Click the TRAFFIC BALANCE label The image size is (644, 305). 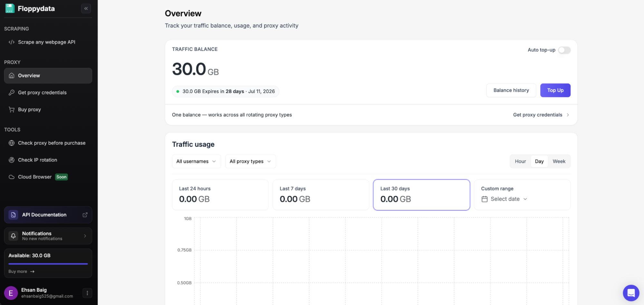(x=195, y=49)
